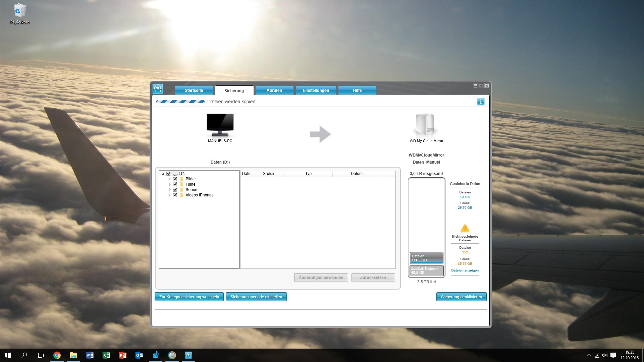Uncheck the Bilder folder checkbox
The width and height of the screenshot is (644, 362).
tap(175, 179)
